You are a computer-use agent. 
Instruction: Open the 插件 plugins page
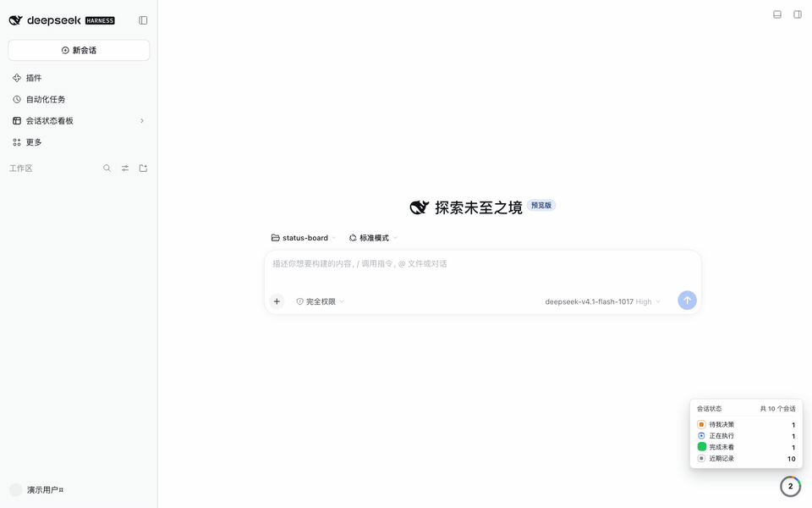tap(79, 78)
